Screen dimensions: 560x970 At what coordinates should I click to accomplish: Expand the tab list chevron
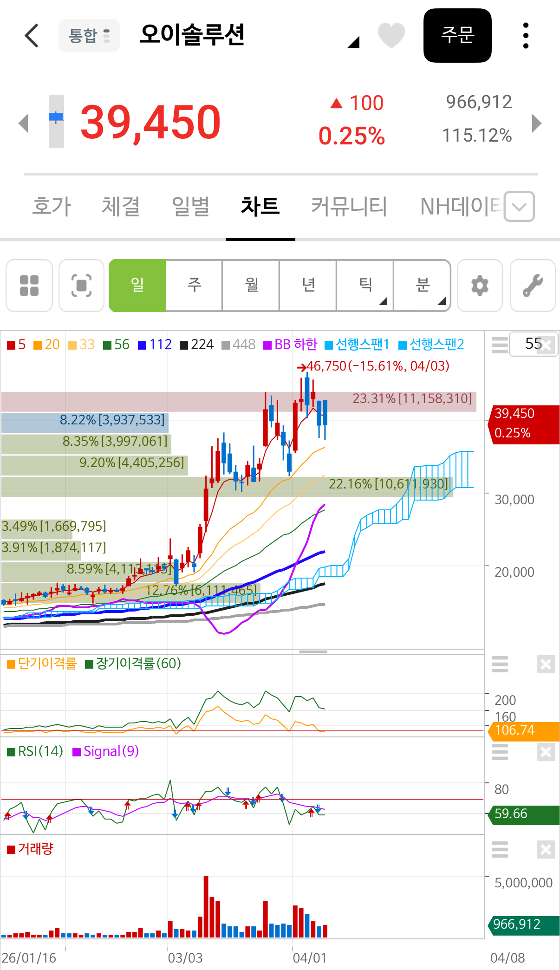coord(519,206)
